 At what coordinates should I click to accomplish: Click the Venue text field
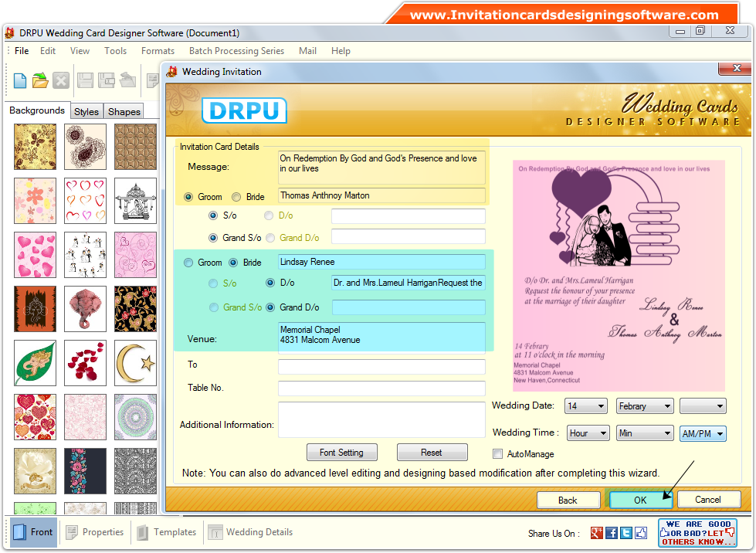tap(381, 338)
